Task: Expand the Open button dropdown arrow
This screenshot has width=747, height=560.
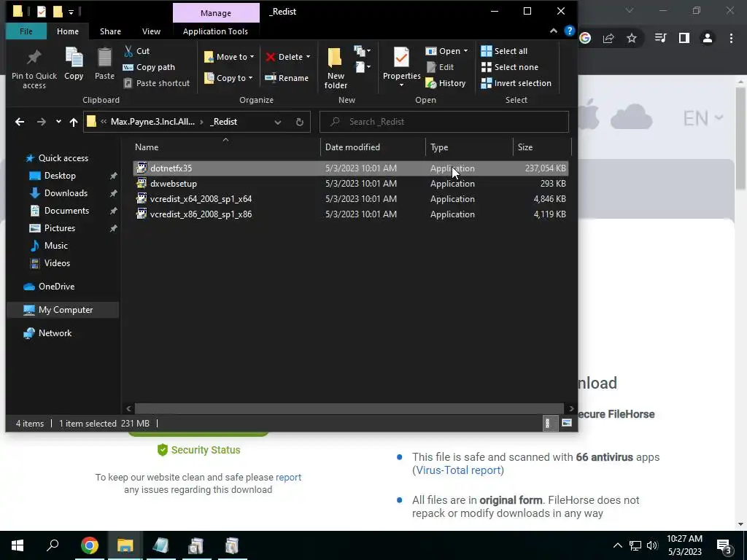Action: (465, 51)
